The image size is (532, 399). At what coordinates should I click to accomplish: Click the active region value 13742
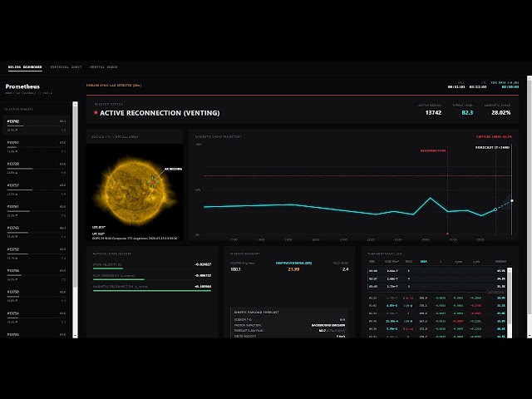[x=433, y=113]
